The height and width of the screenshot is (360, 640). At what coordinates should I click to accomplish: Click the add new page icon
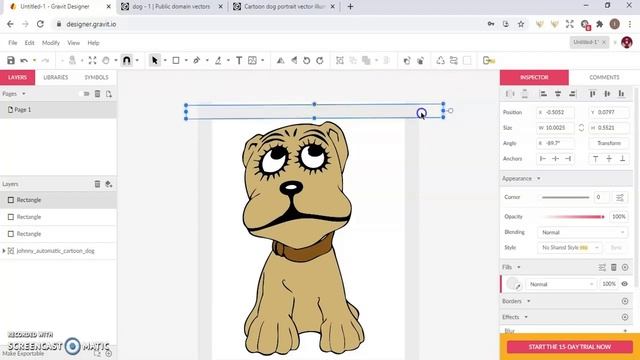(109, 94)
